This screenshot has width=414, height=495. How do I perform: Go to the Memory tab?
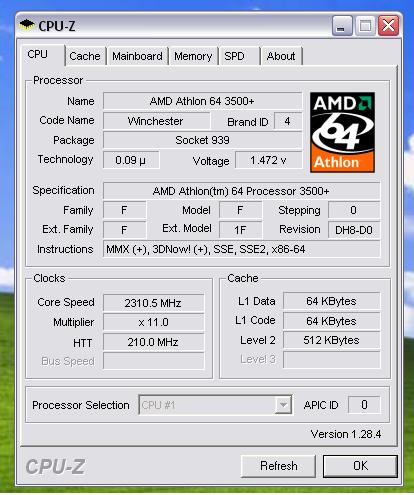click(193, 56)
